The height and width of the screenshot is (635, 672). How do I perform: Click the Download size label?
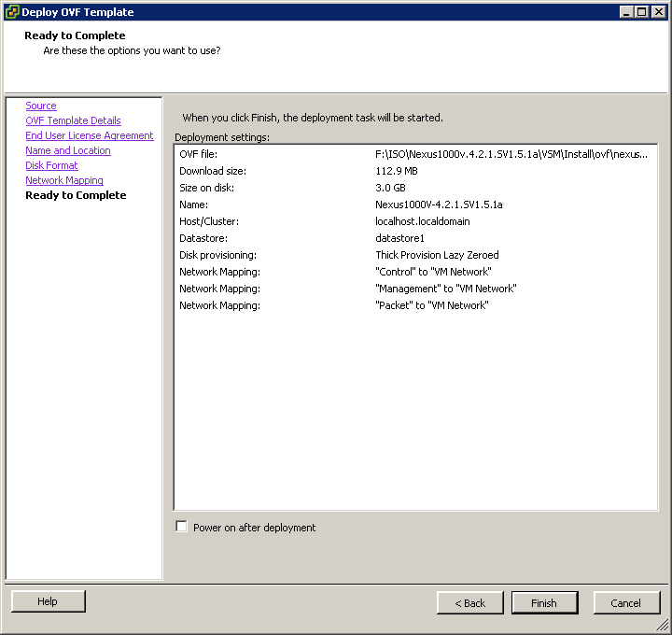[x=213, y=171]
